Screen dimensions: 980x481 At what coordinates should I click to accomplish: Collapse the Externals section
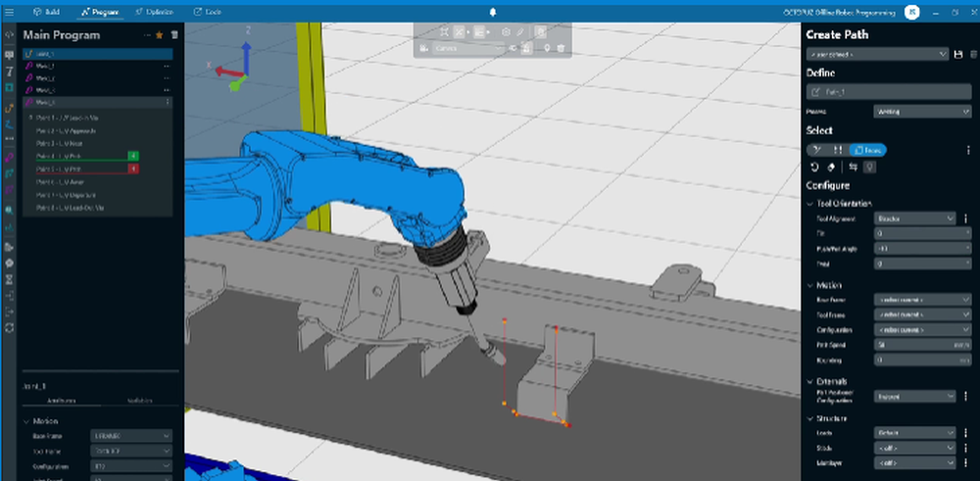(810, 381)
